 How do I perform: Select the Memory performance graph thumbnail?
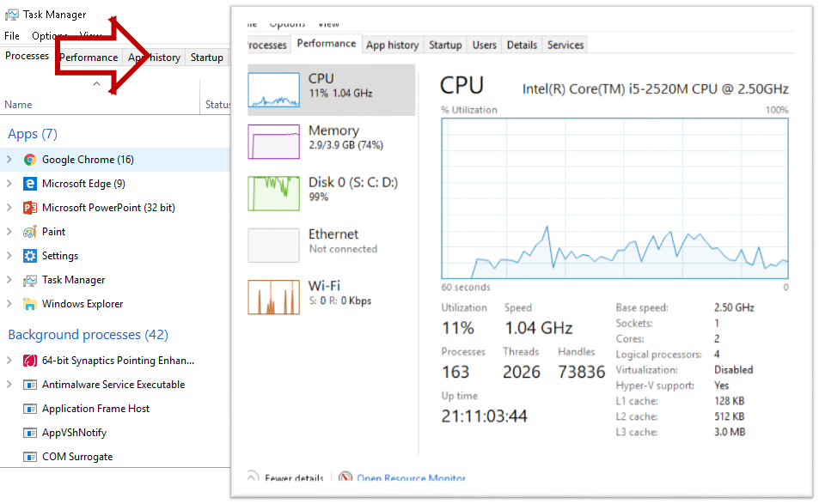click(x=273, y=142)
